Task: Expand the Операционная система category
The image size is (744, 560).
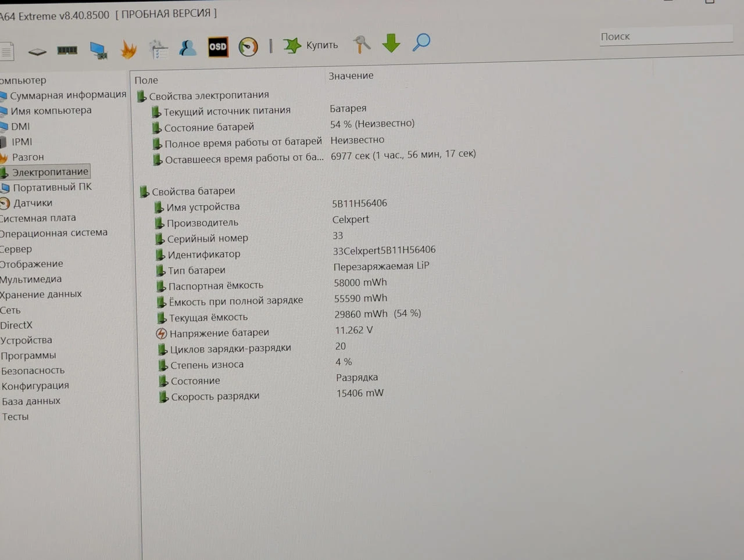Action: tap(53, 233)
